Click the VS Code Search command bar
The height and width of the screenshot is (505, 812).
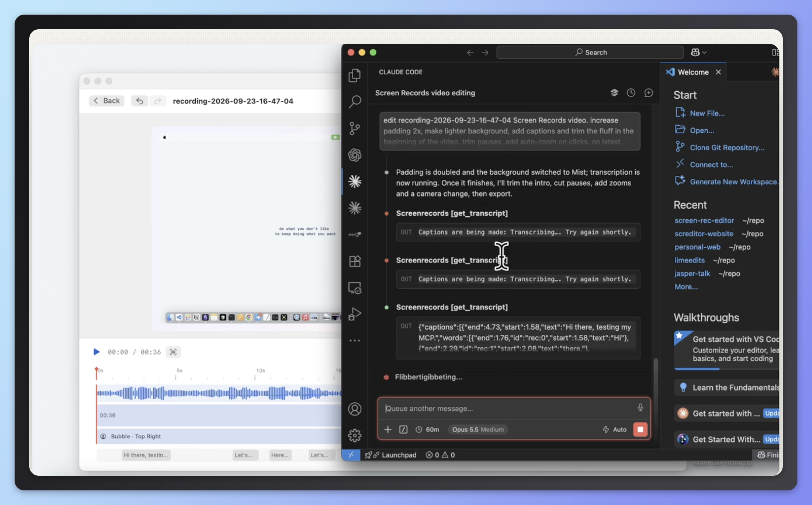coord(590,52)
